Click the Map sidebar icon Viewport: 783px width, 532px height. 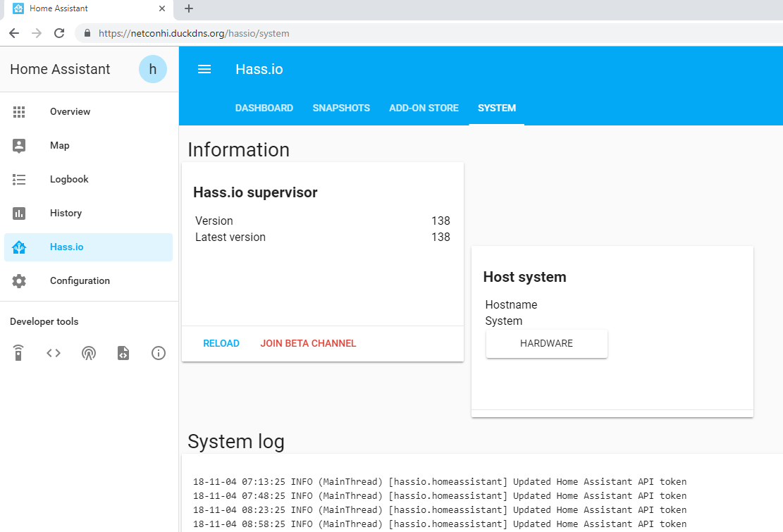pos(19,146)
